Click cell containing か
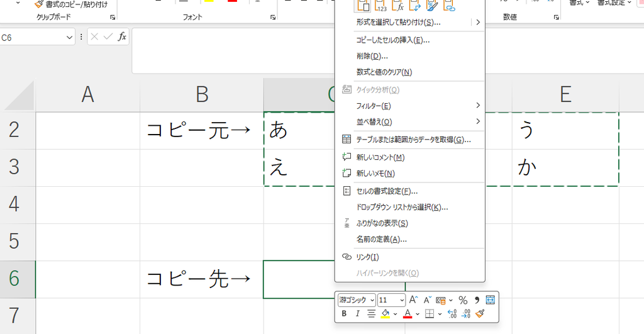 point(565,167)
